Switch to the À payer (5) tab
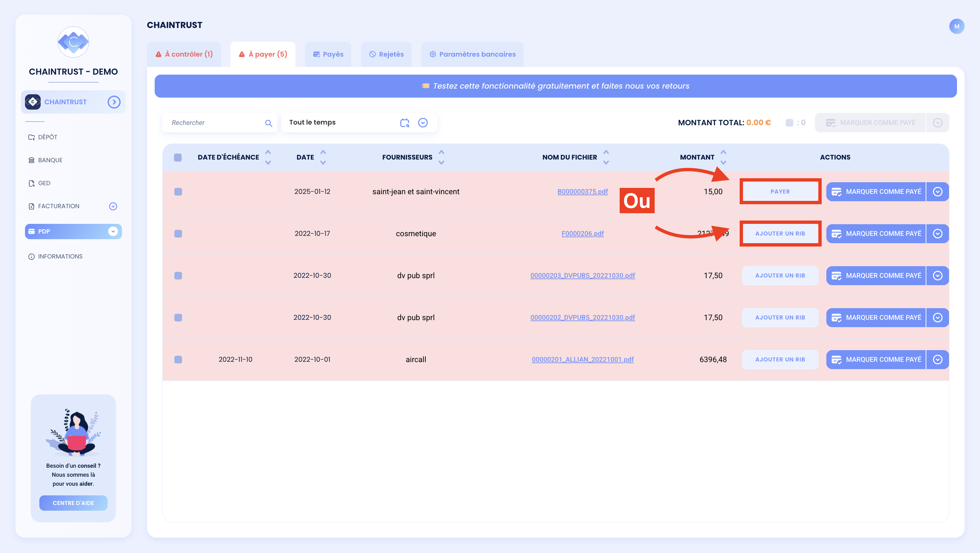 [263, 54]
